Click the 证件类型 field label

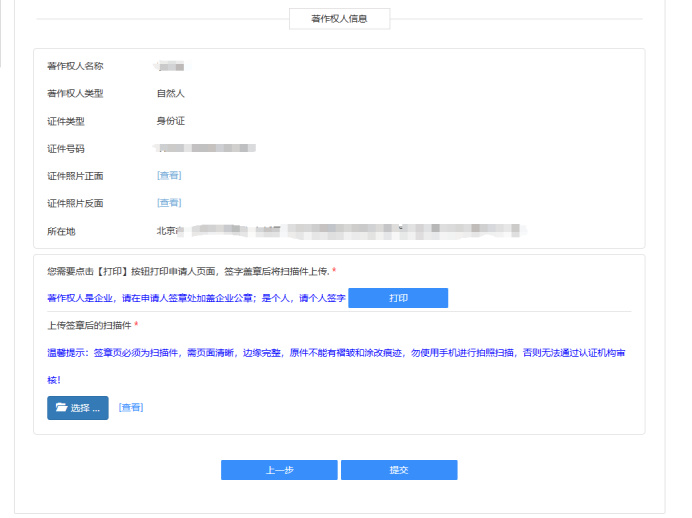[x=66, y=121]
